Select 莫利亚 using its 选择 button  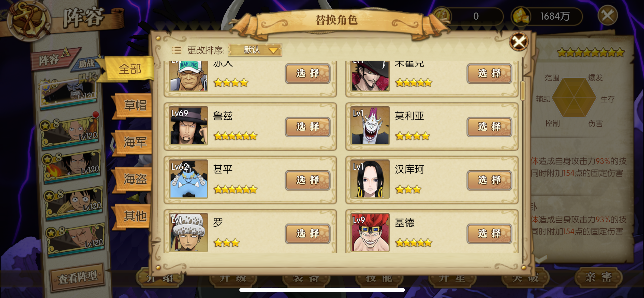pyautogui.click(x=489, y=127)
